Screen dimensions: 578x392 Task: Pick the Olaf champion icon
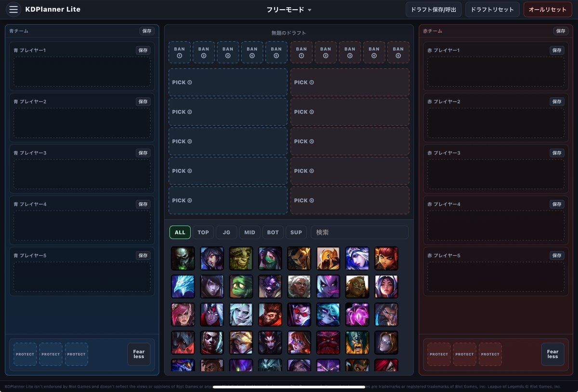[x=357, y=342]
